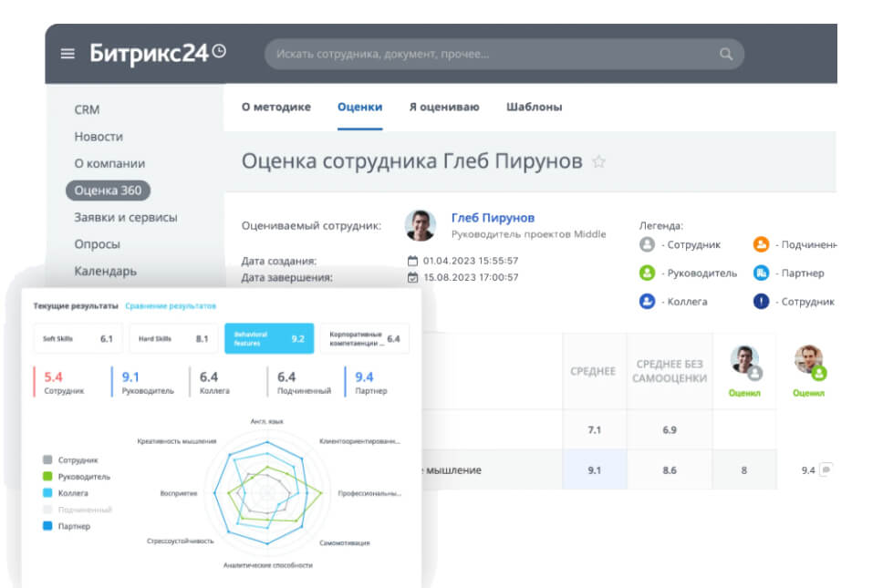This screenshot has height=588, width=883.
Task: Click the green Руководитель legend icon
Action: point(647,273)
